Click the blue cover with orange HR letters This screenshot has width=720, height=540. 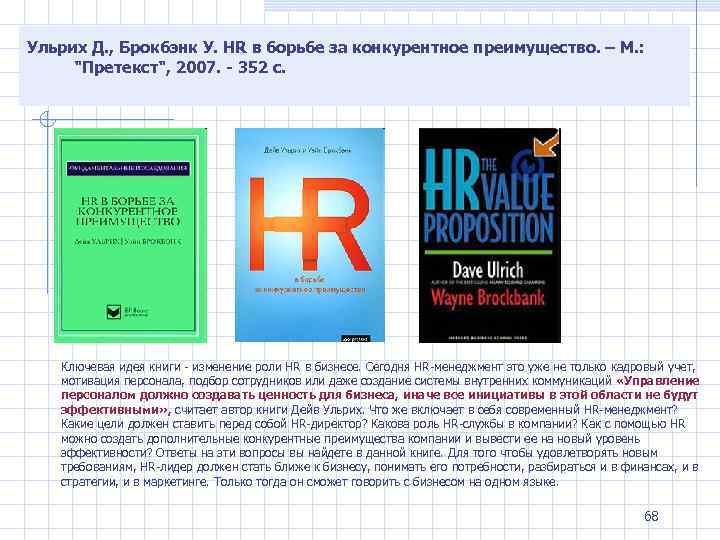pos(309,235)
